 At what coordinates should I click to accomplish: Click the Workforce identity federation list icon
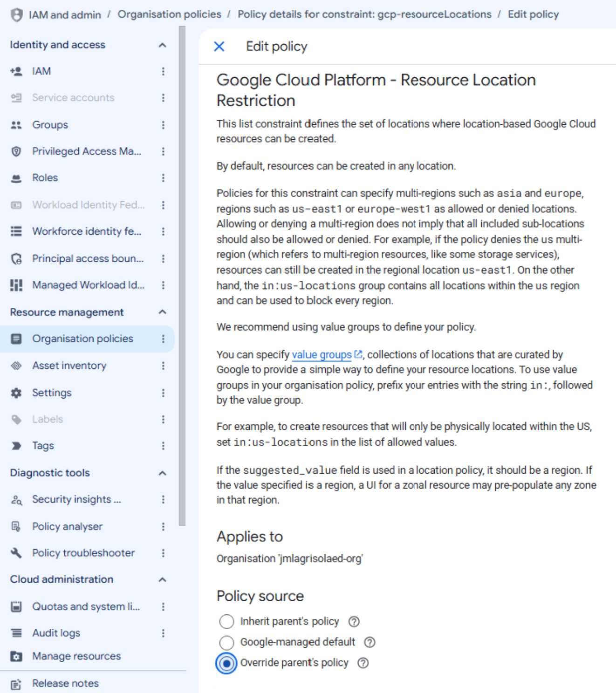pos(16,231)
